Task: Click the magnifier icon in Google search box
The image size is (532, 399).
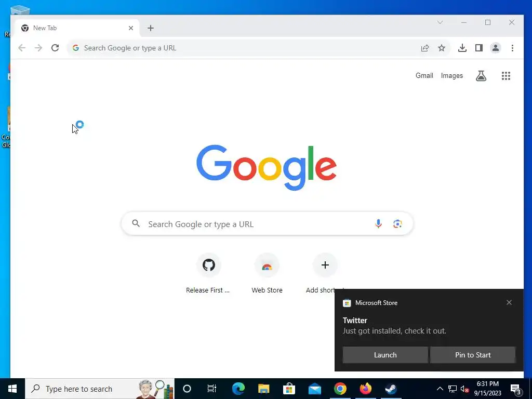Action: click(x=136, y=223)
